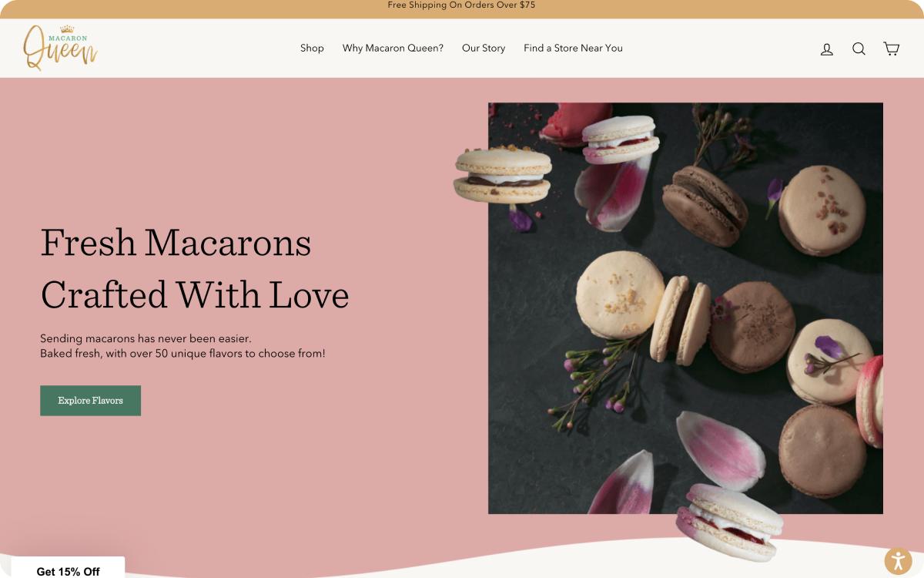Viewport: 924px width, 578px height.
Task: Open the search magnifier icon
Action: coord(859,49)
